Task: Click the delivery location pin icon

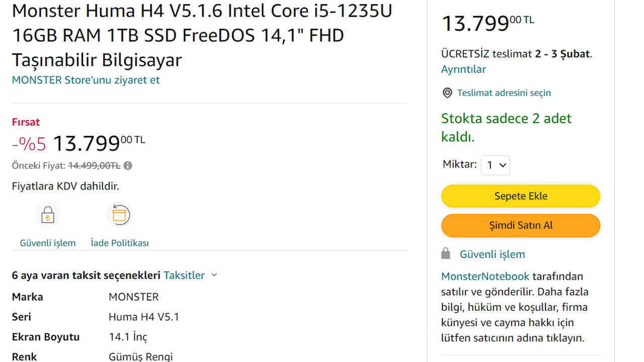Action: [447, 93]
